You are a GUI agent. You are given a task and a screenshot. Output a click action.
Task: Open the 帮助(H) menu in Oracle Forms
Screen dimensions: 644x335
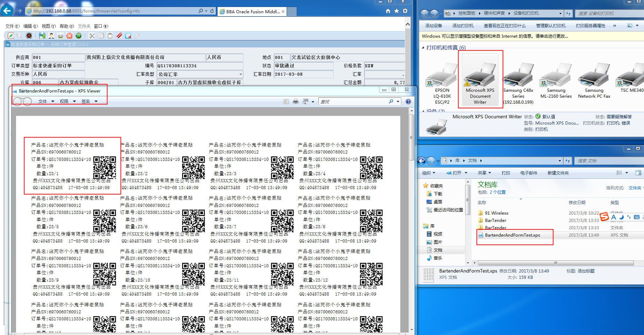[67, 26]
